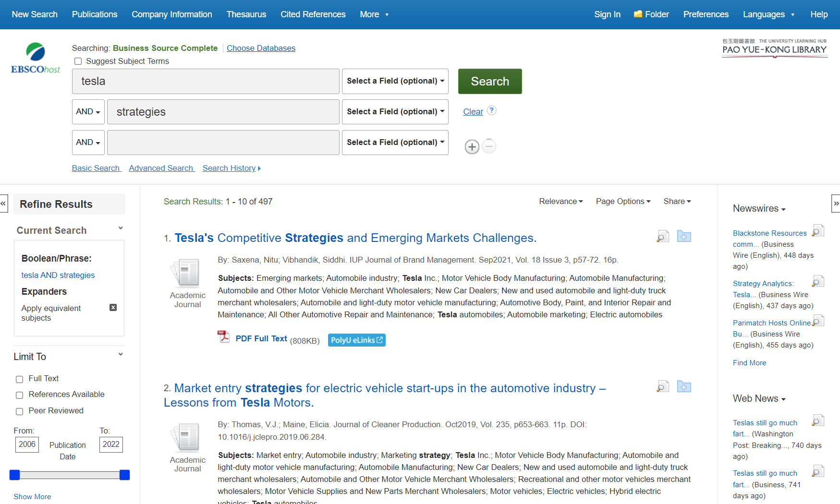Open Cited References in the top menu

pyautogui.click(x=313, y=14)
